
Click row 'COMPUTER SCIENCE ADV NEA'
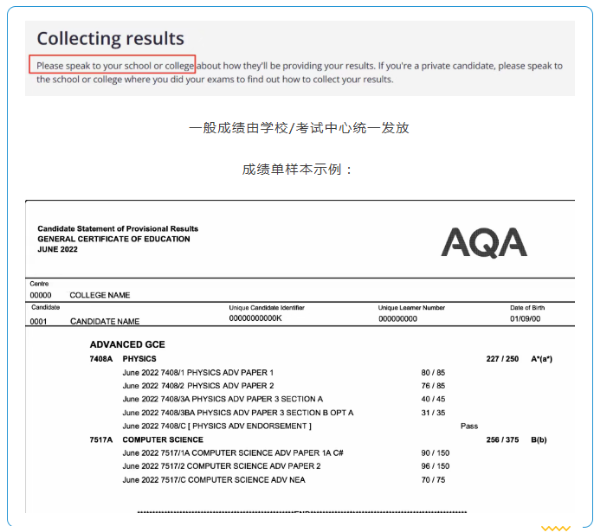point(214,480)
